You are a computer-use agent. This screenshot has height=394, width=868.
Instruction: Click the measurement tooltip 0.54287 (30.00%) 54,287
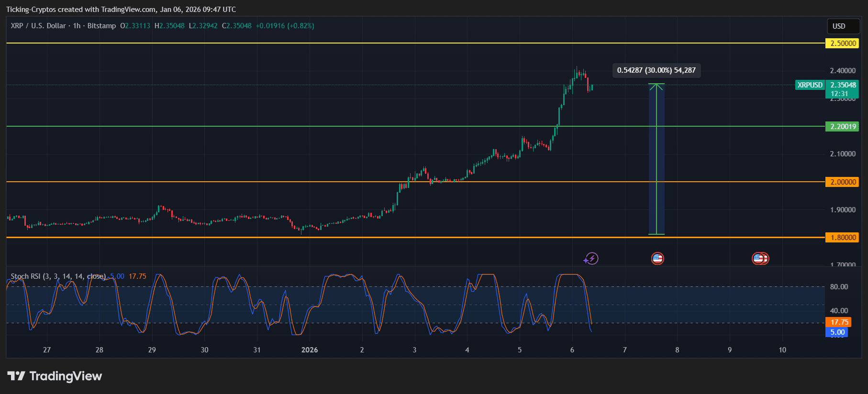[657, 70]
